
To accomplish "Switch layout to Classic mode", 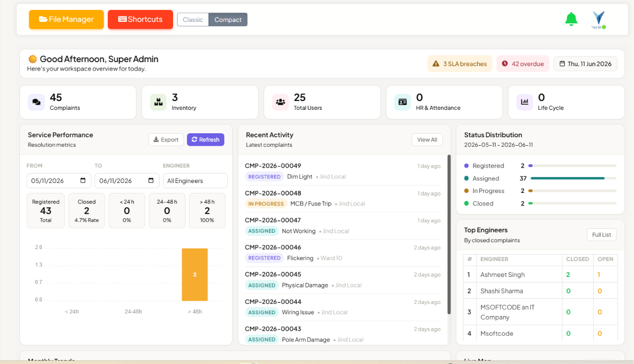I will [193, 20].
